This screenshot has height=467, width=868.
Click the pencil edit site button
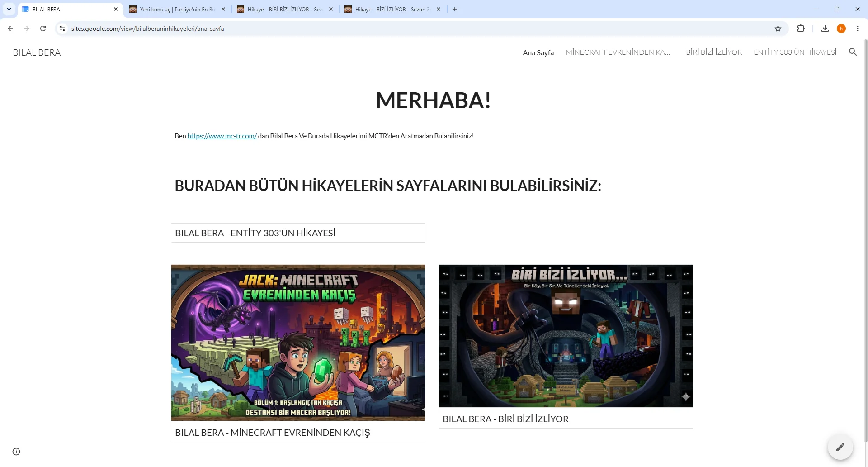tap(840, 447)
